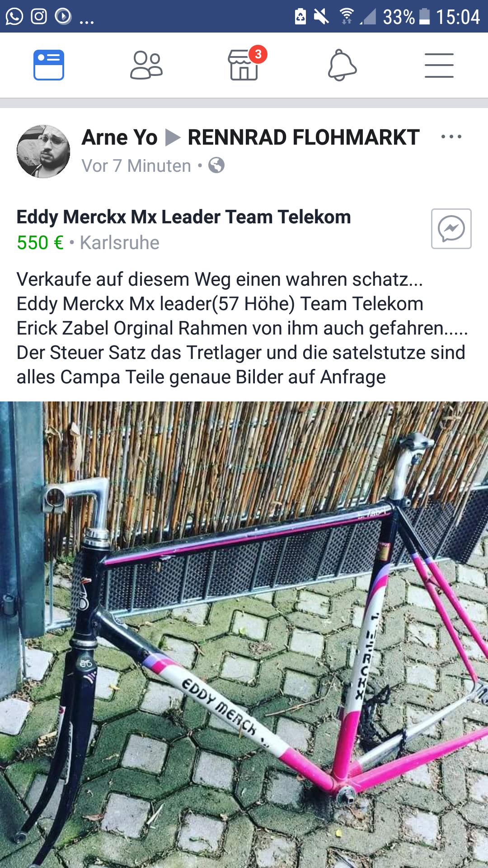The image size is (488, 868).
Task: Tap the WhatsApp status bar icon
Action: (x=14, y=17)
